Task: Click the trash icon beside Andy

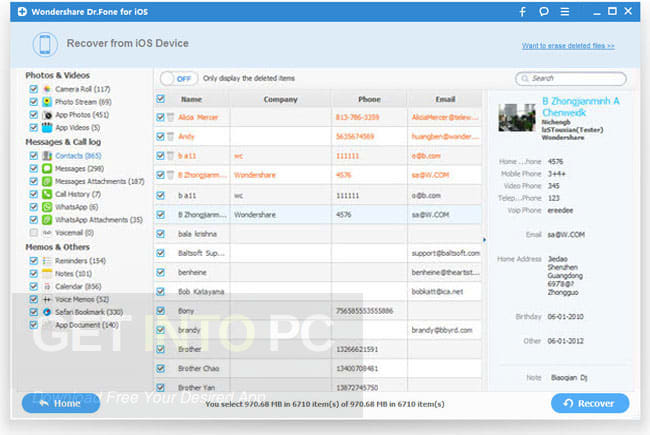Action: tap(170, 136)
